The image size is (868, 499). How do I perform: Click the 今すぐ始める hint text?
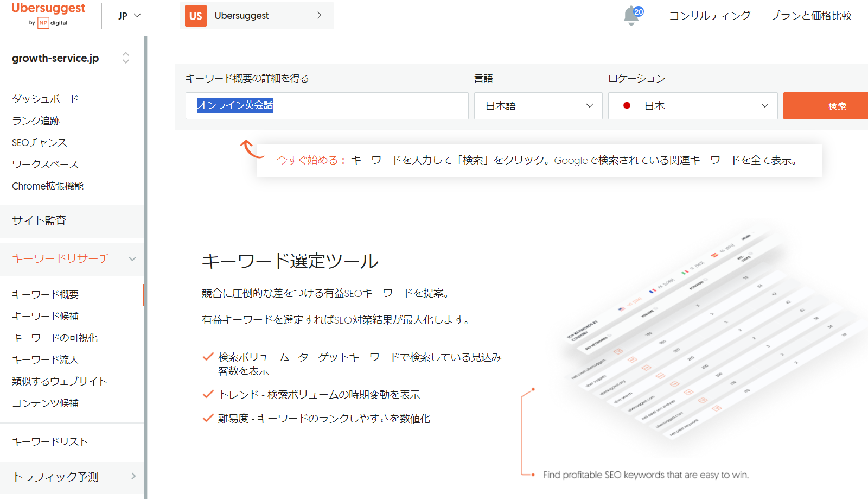click(x=312, y=160)
